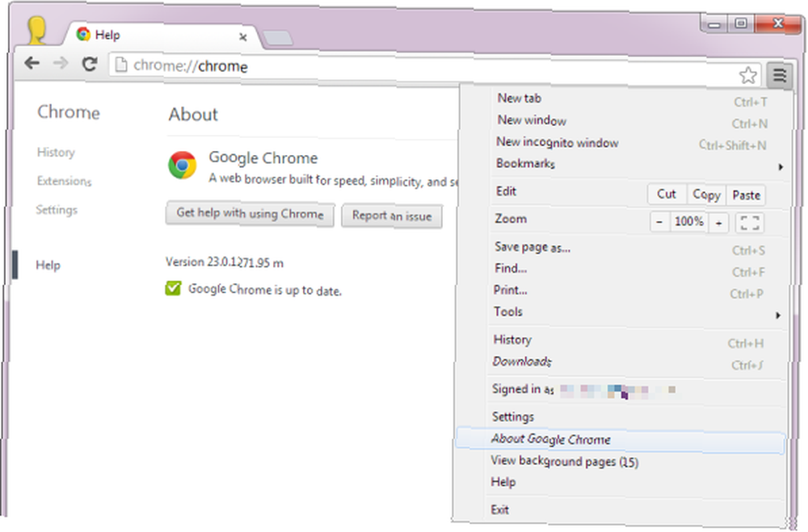This screenshot has width=808, height=532.
Task: Open Settings in the left sidebar
Action: click(57, 210)
